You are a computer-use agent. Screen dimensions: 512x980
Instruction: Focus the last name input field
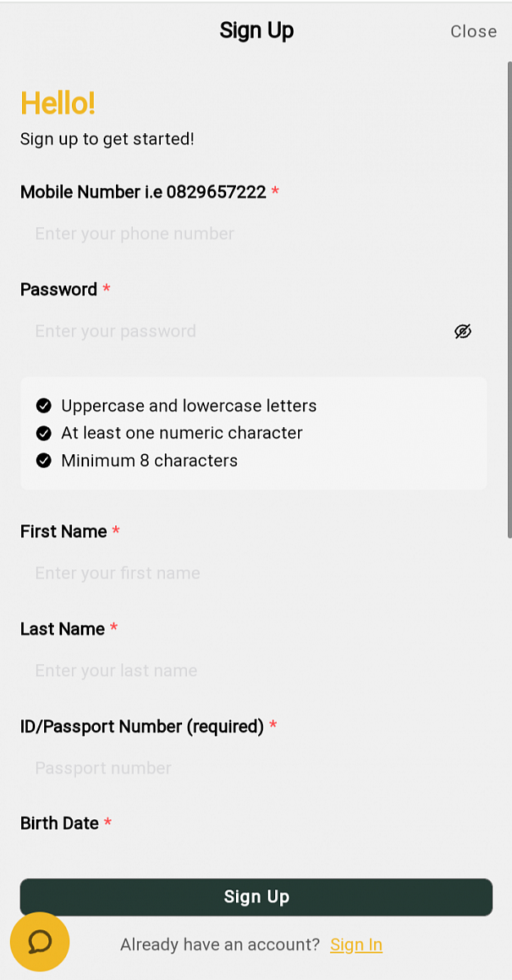[x=245, y=670]
